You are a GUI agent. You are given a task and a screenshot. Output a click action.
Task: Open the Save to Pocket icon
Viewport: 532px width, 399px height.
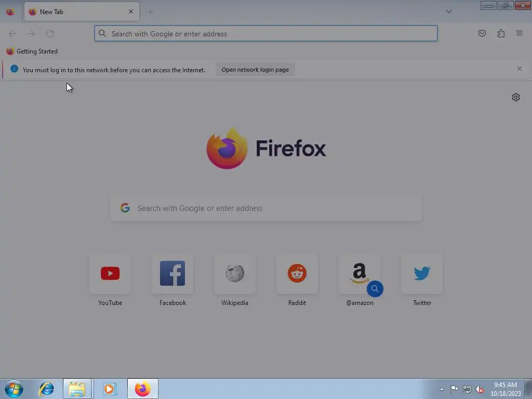[x=482, y=33]
